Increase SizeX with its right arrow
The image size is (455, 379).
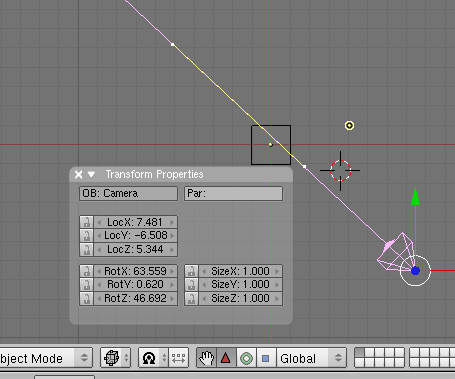(x=277, y=271)
